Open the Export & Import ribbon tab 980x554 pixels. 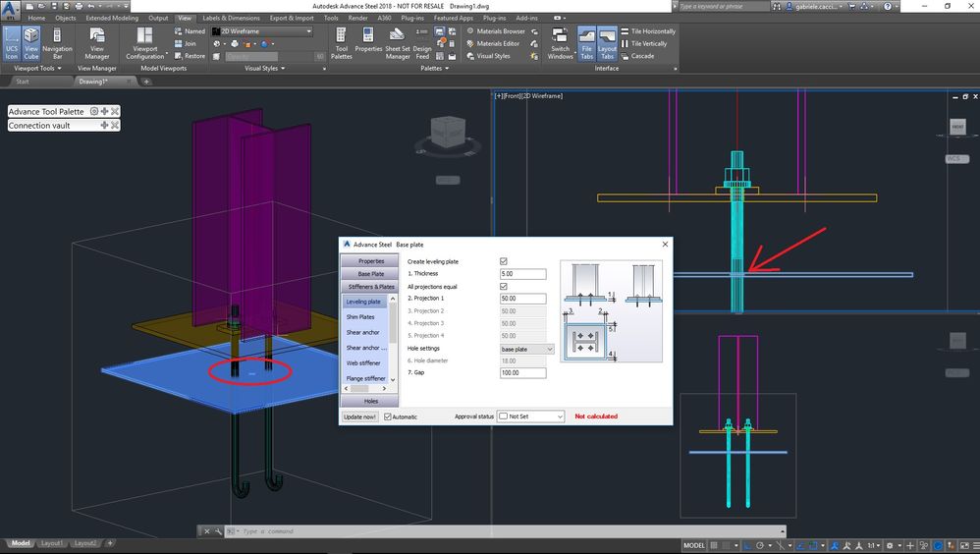click(x=292, y=18)
